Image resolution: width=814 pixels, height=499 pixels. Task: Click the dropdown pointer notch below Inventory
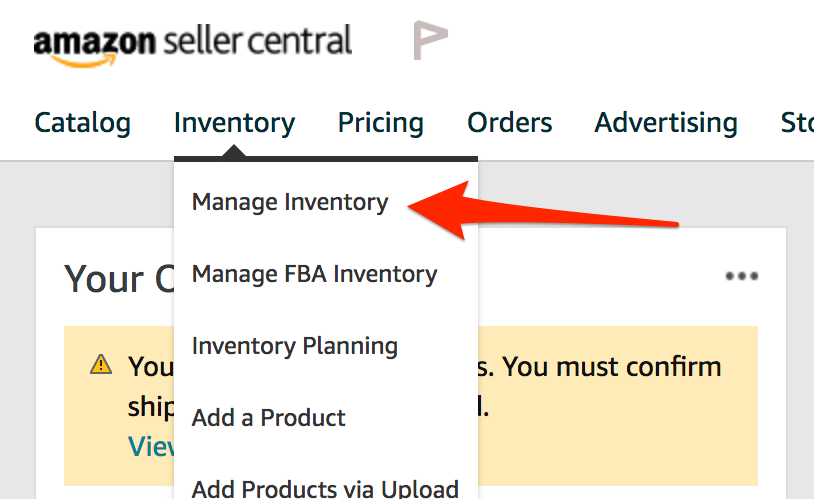click(x=234, y=152)
